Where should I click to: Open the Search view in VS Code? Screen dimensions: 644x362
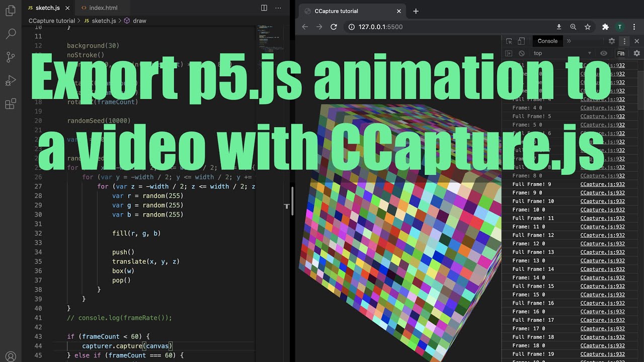11,34
